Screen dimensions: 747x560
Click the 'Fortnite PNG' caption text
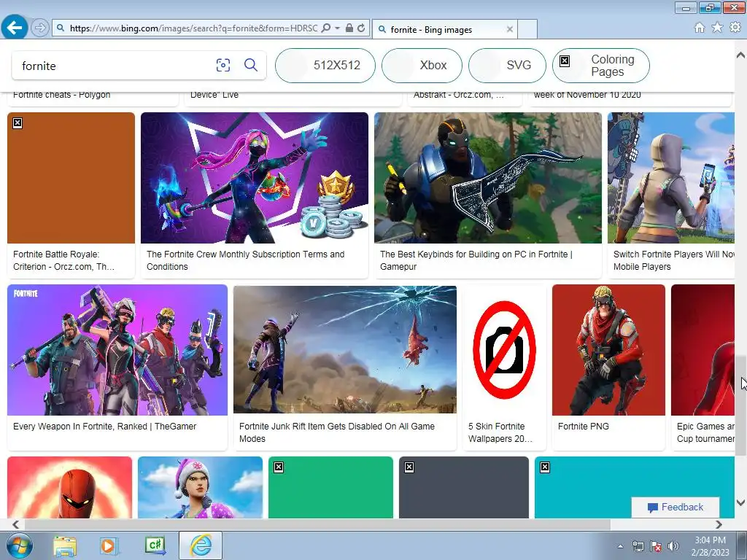583,426
